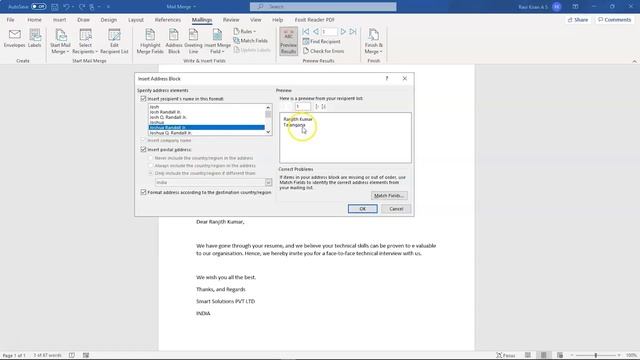Show last recipient in dialog preview
640x360 pixels.
click(324, 107)
